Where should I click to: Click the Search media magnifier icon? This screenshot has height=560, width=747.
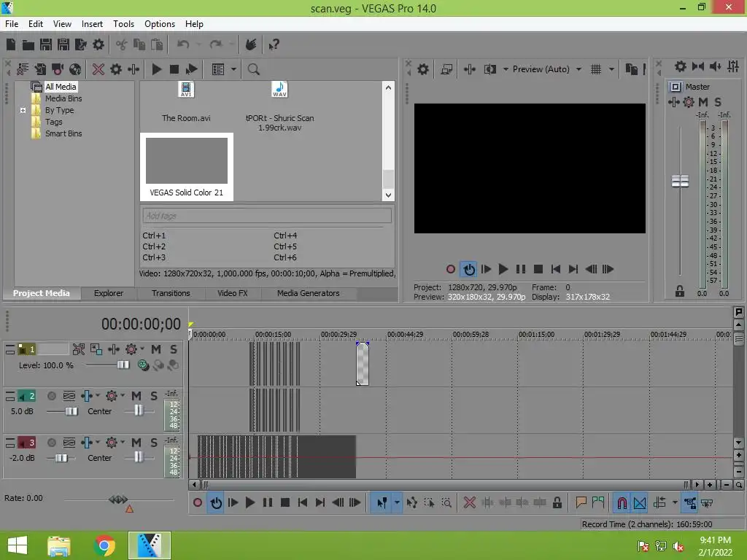point(253,69)
